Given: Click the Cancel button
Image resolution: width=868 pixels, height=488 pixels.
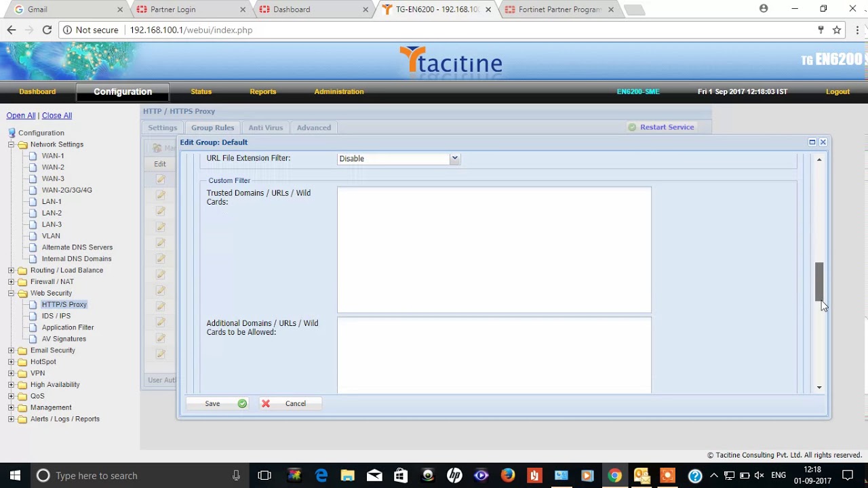Looking at the screenshot, I should (x=290, y=403).
